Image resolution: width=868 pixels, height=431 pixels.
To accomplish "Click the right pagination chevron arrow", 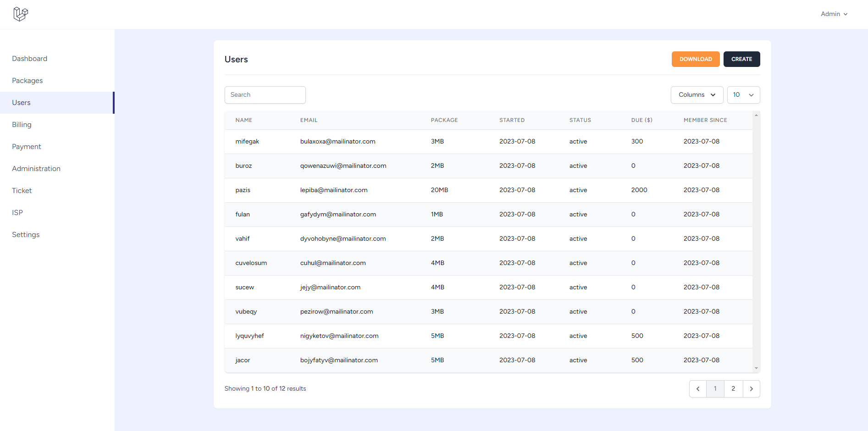I will pyautogui.click(x=752, y=388).
